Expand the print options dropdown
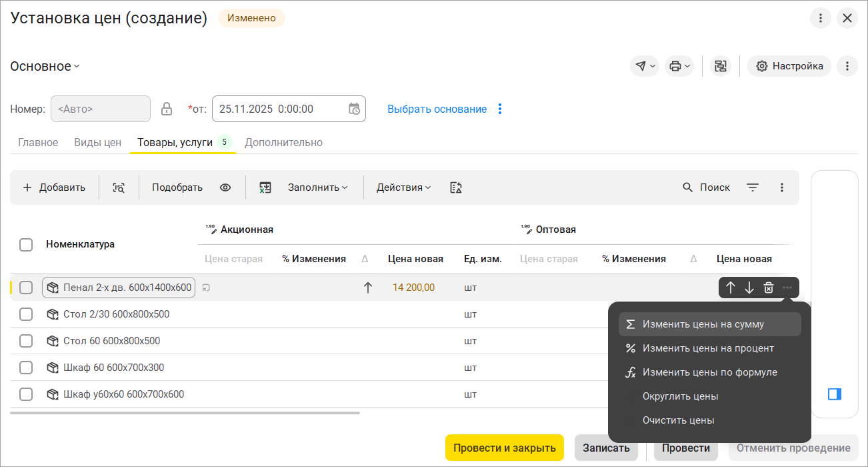Screen dimensions: 868x467 coord(679,66)
